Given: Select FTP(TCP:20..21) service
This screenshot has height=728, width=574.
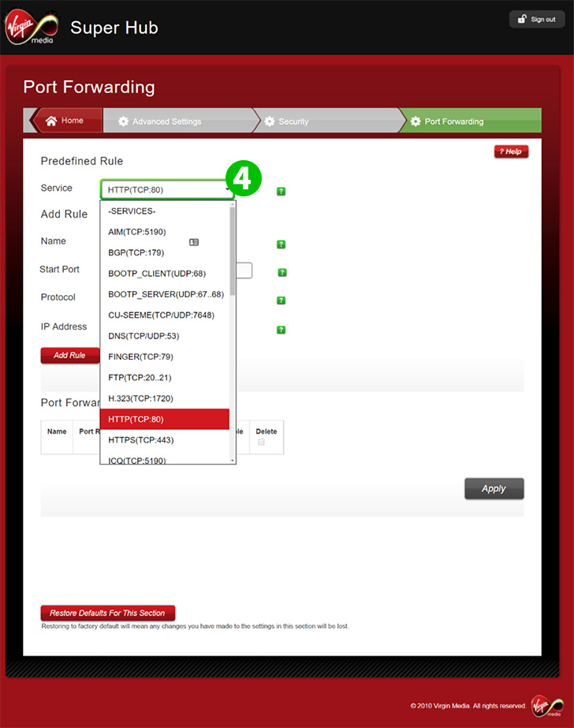Looking at the screenshot, I should pos(165,378).
